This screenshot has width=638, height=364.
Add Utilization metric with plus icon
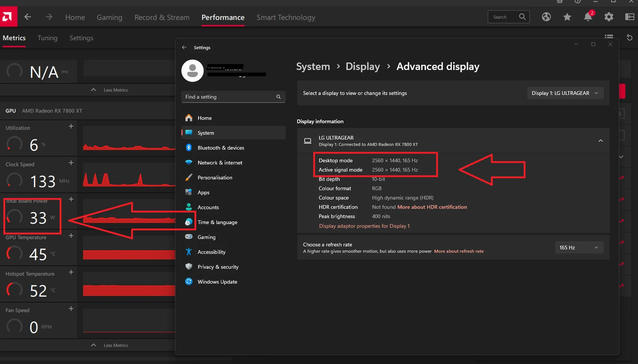point(71,126)
